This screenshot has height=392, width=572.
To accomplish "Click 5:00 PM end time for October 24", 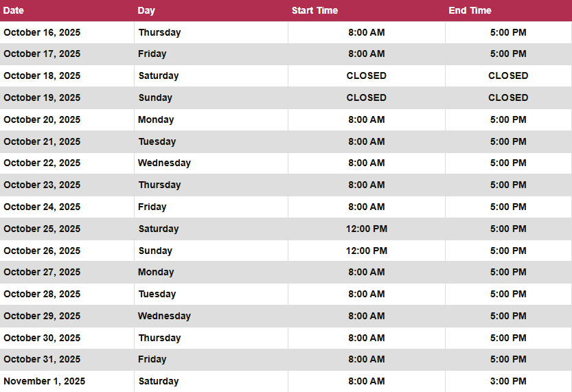I will pos(508,207).
